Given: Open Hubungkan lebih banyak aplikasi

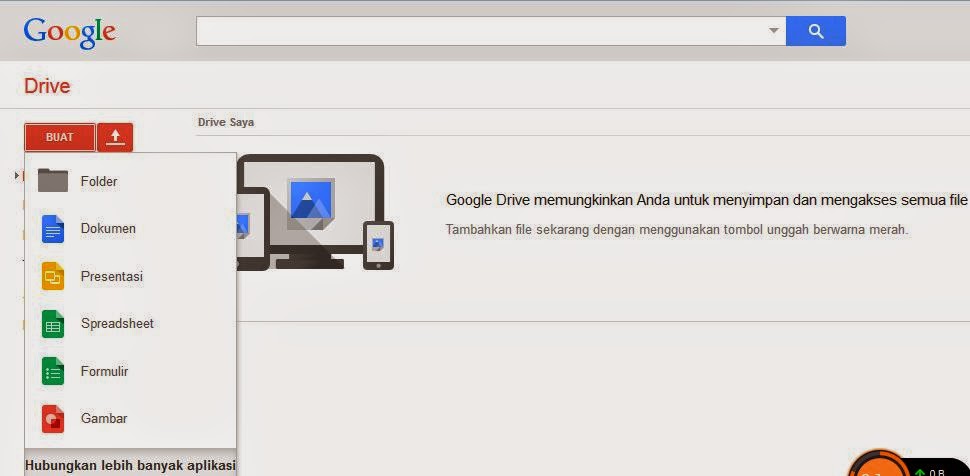Looking at the screenshot, I should 130,464.
